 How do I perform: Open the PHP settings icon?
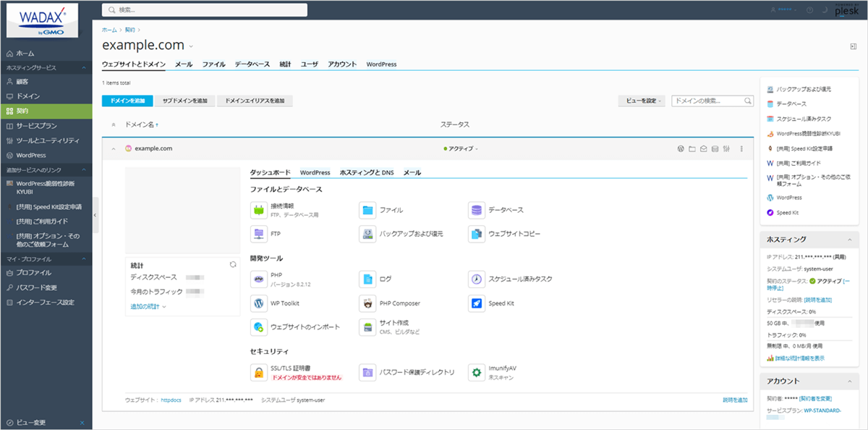(259, 279)
